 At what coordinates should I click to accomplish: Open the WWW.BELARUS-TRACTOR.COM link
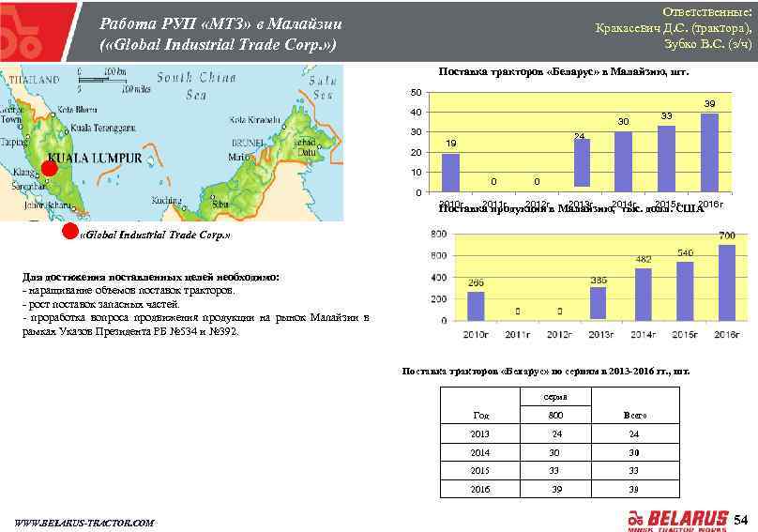[x=84, y=523]
